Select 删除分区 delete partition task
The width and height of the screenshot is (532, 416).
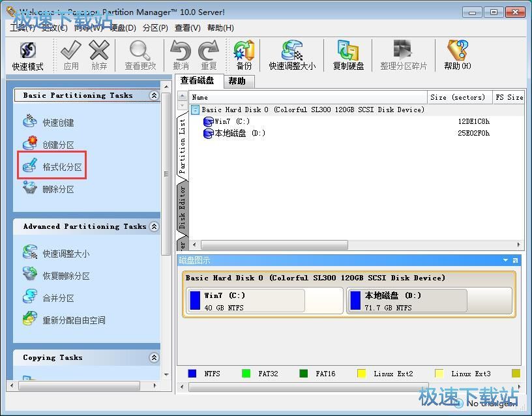(x=48, y=188)
